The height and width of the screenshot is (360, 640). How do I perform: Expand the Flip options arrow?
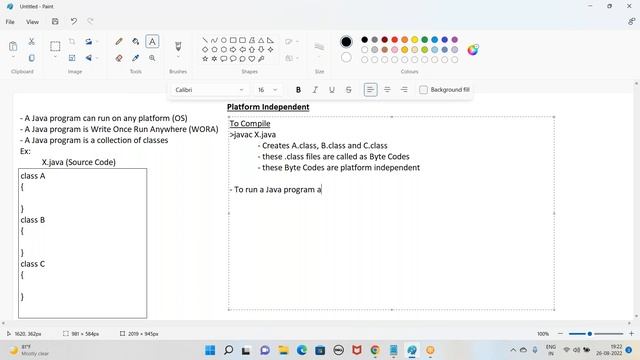click(x=97, y=58)
